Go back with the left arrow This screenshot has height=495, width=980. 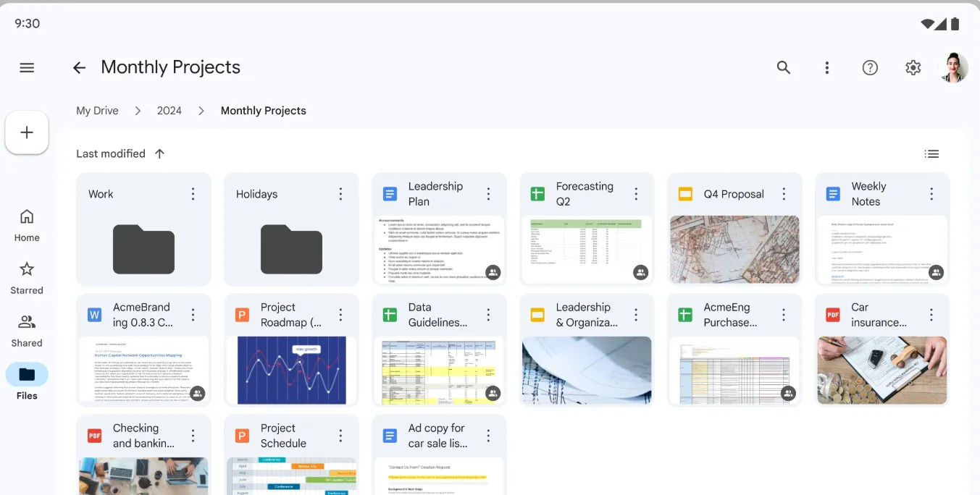point(79,67)
